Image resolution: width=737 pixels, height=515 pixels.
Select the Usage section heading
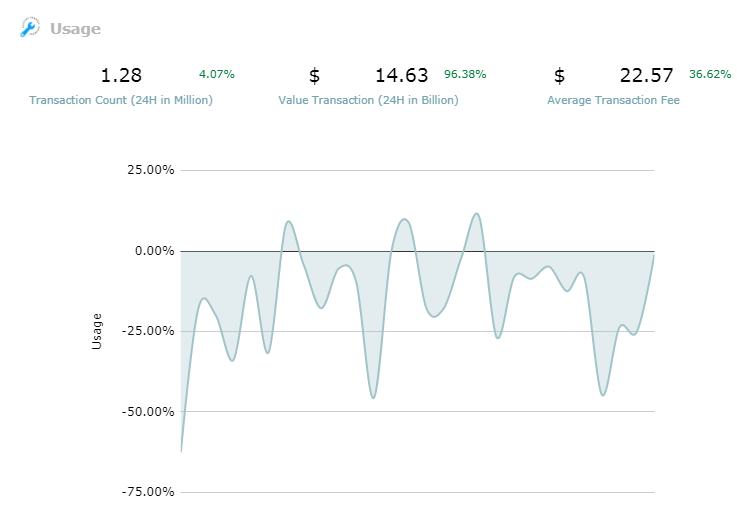click(x=75, y=29)
